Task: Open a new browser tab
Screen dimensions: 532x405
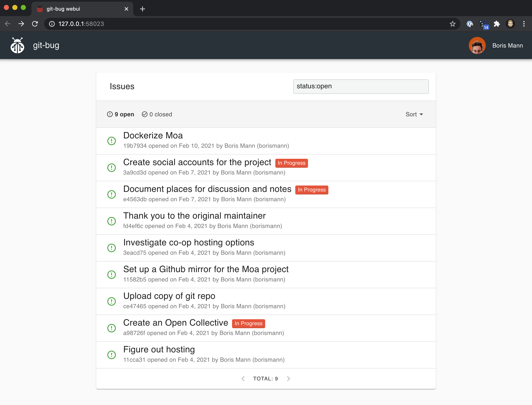Action: click(142, 9)
